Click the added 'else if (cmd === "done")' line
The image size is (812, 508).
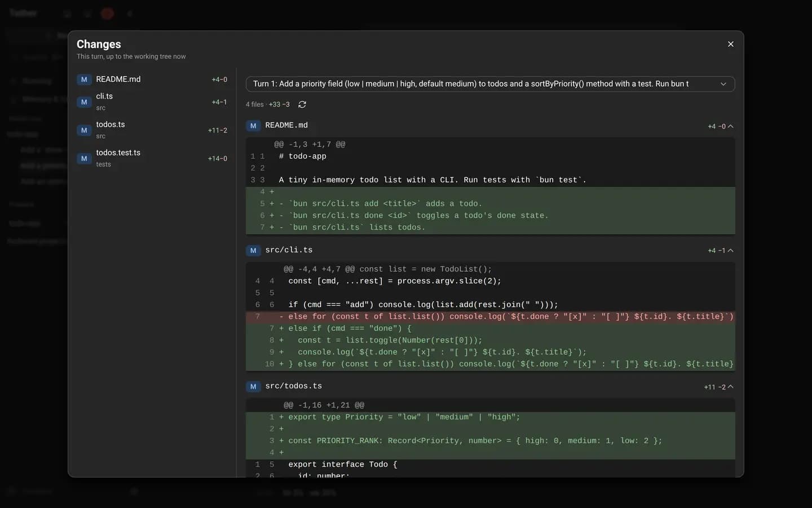pyautogui.click(x=490, y=329)
